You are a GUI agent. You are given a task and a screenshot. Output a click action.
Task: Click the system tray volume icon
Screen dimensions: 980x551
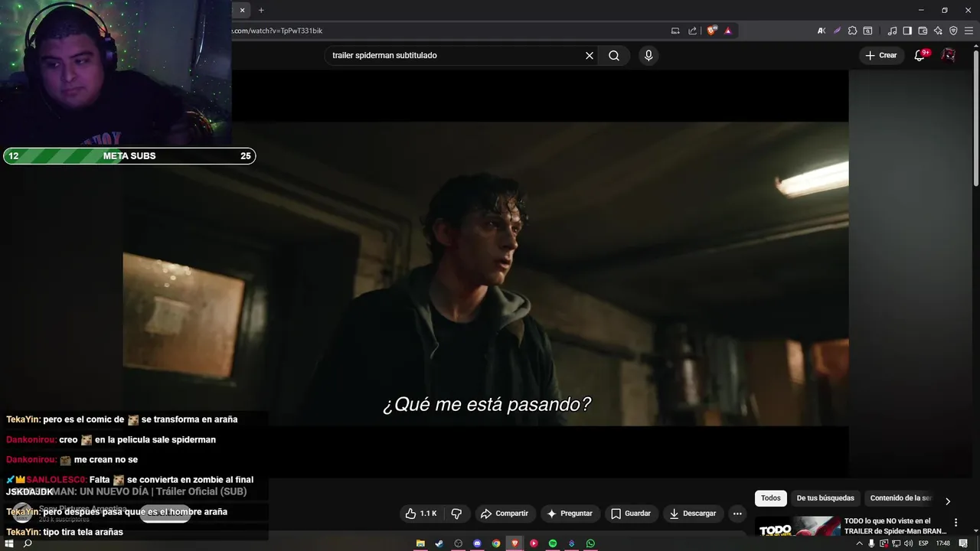tap(908, 543)
